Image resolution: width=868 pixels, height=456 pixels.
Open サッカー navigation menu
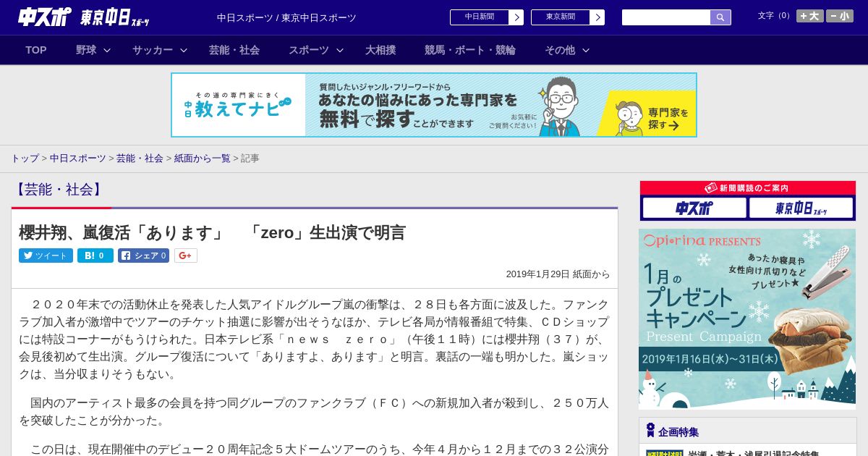tap(153, 50)
